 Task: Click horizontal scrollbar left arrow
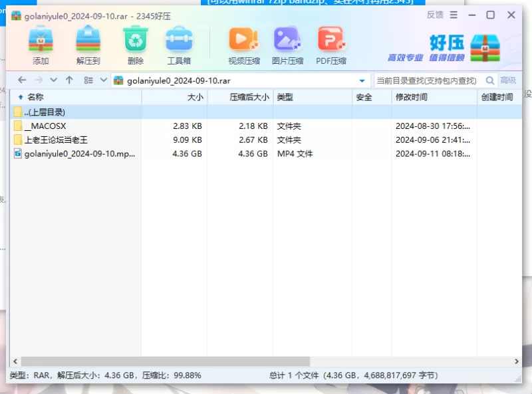[15, 361]
